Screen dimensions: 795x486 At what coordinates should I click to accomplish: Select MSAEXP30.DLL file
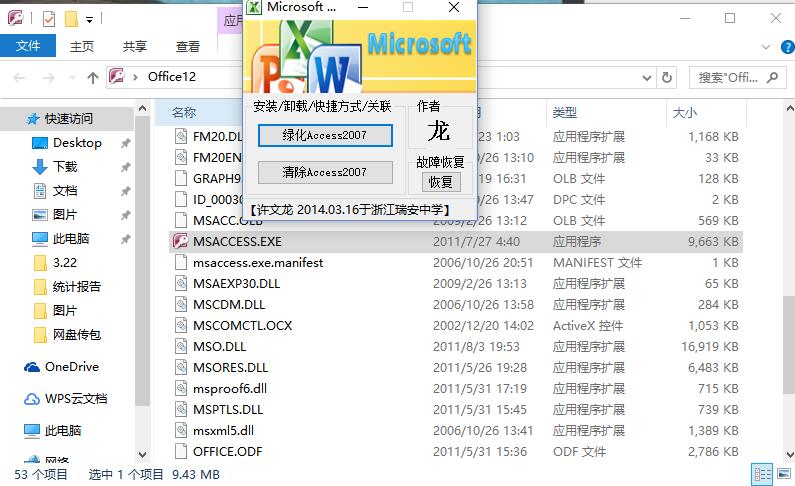236,284
